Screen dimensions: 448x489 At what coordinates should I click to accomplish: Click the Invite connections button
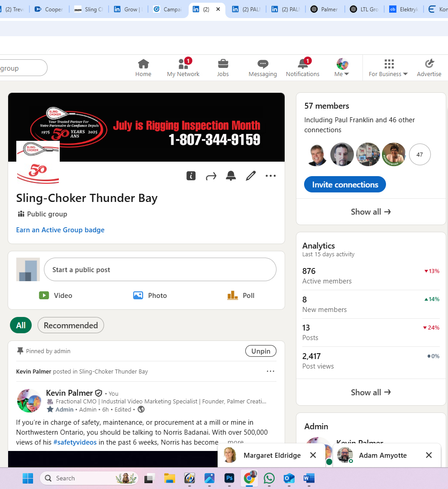click(345, 185)
